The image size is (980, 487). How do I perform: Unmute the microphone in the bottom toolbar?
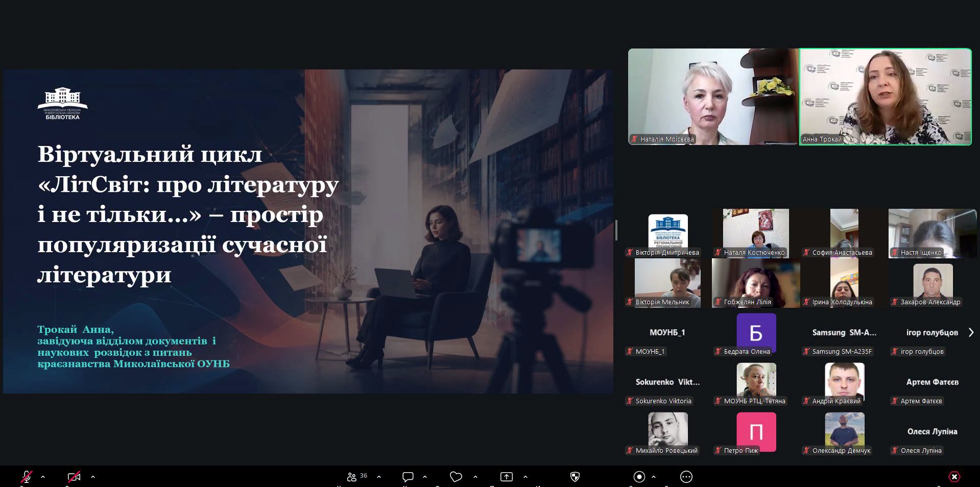tap(27, 477)
